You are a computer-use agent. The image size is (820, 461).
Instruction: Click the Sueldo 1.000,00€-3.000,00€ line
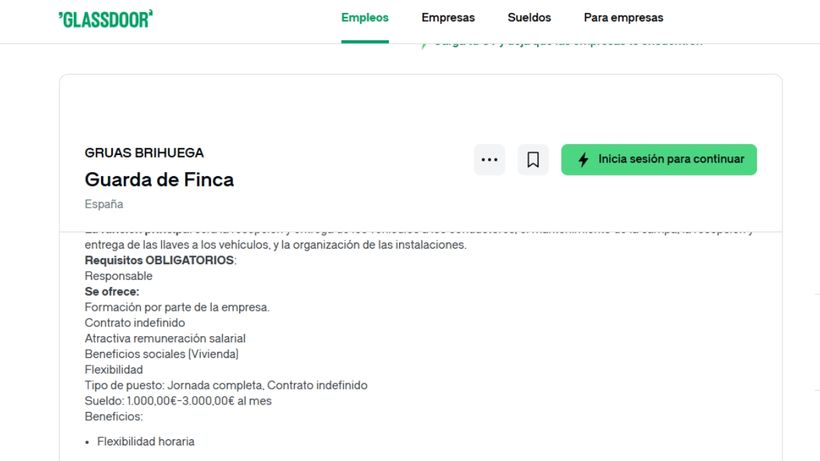point(178,401)
